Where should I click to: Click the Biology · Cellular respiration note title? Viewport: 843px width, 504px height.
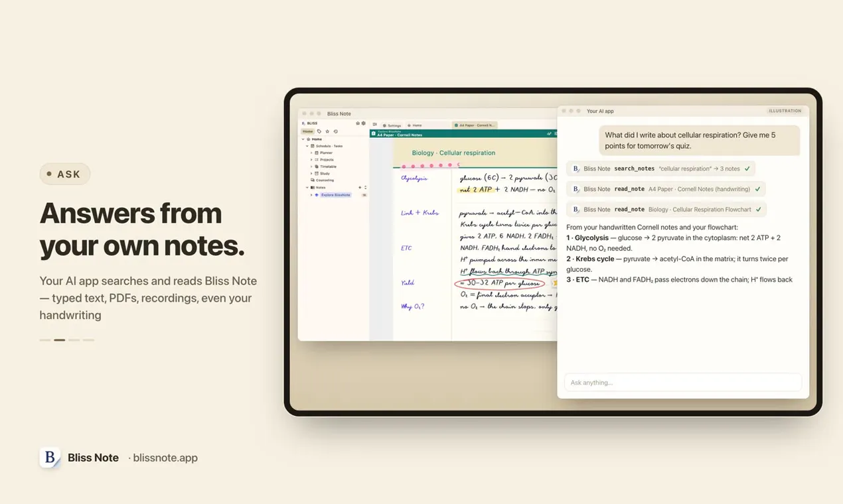453,153
